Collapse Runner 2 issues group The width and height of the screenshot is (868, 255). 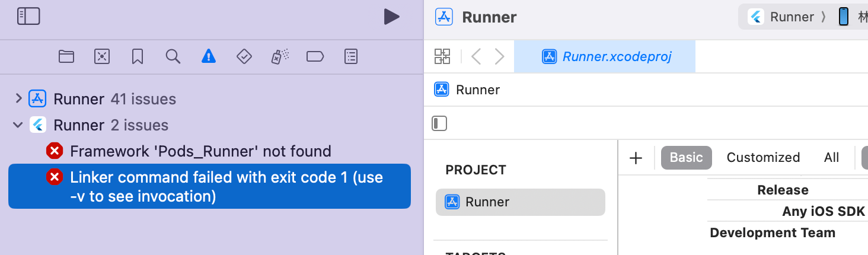point(18,125)
